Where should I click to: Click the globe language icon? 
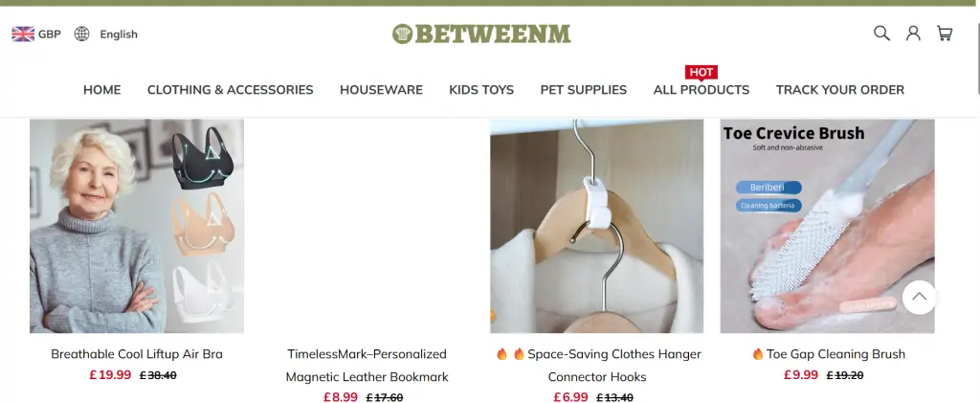pos(82,34)
